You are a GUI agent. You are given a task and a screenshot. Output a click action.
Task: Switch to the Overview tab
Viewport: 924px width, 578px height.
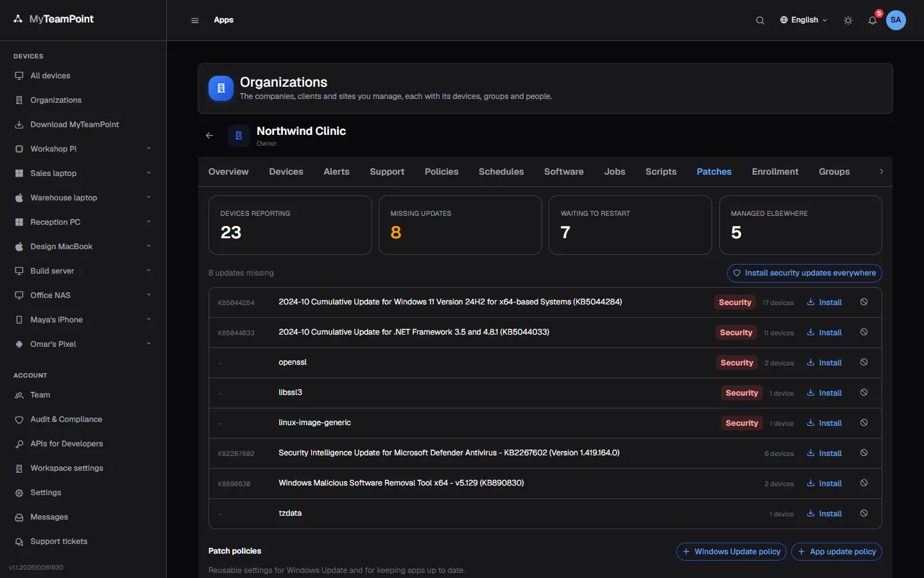(x=228, y=171)
